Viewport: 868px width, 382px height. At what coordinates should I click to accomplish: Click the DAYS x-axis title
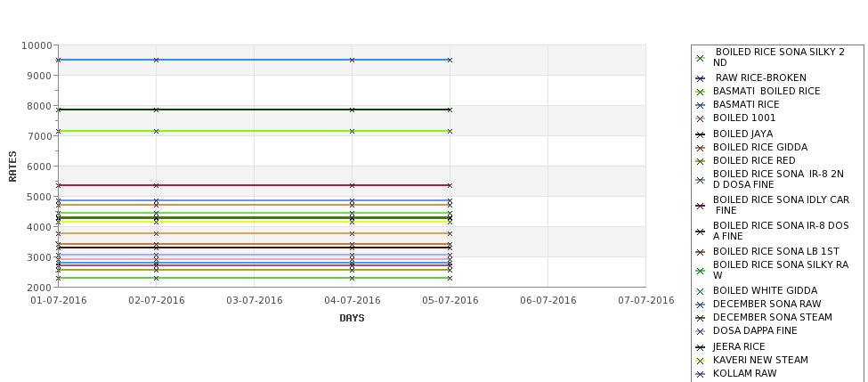352,319
